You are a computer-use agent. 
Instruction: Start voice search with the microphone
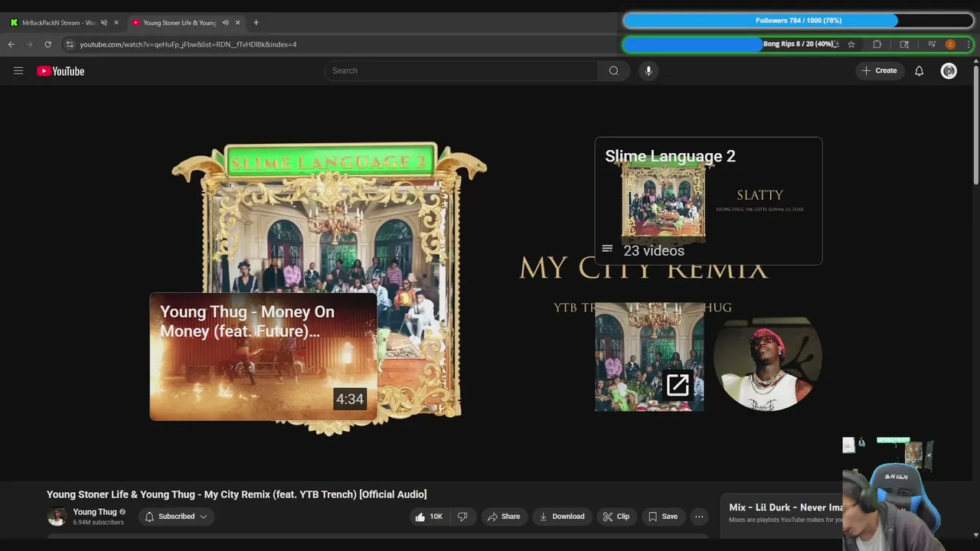[648, 70]
